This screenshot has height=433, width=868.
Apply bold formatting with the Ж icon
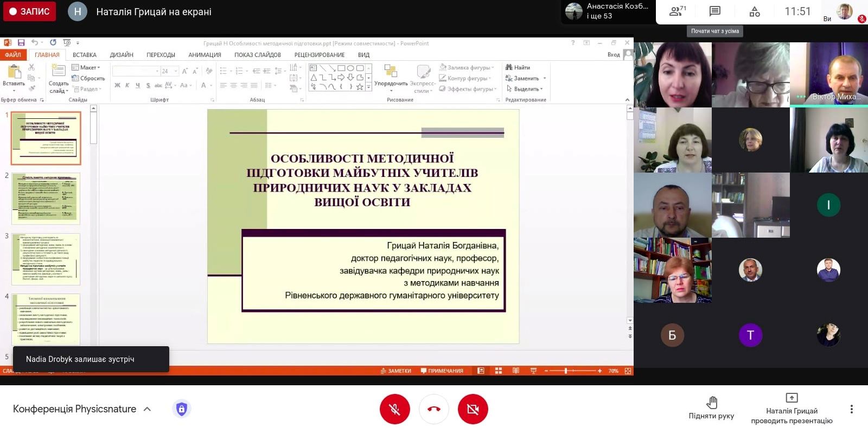coord(117,85)
